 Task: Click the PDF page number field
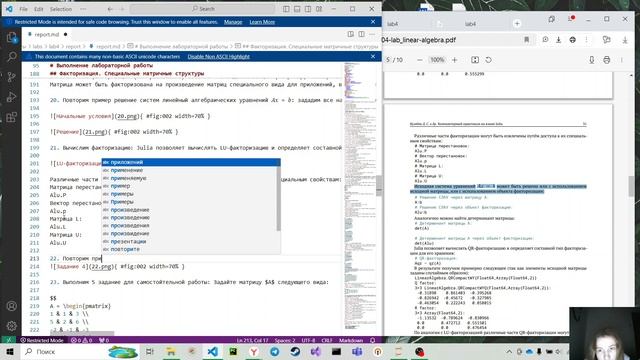tap(388, 60)
